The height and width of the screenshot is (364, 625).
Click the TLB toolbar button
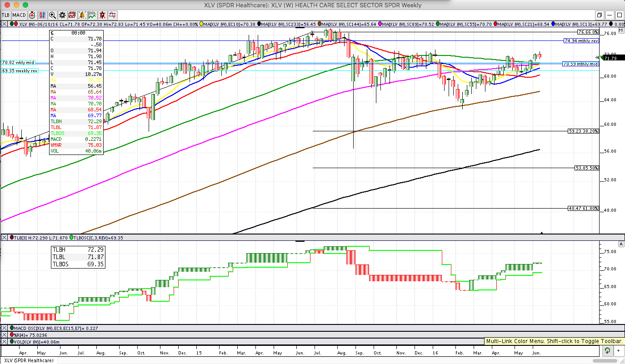(6, 15)
